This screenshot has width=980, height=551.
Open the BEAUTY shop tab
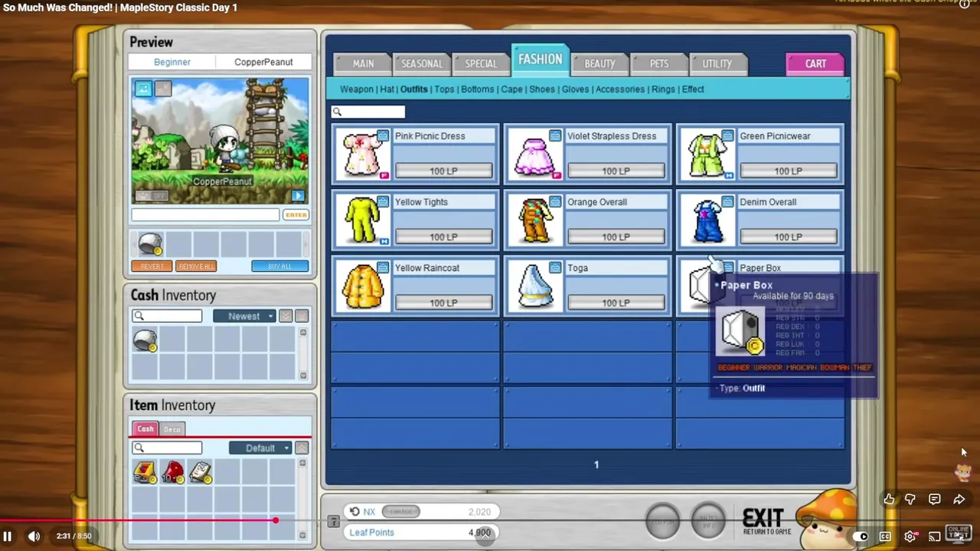coord(599,64)
